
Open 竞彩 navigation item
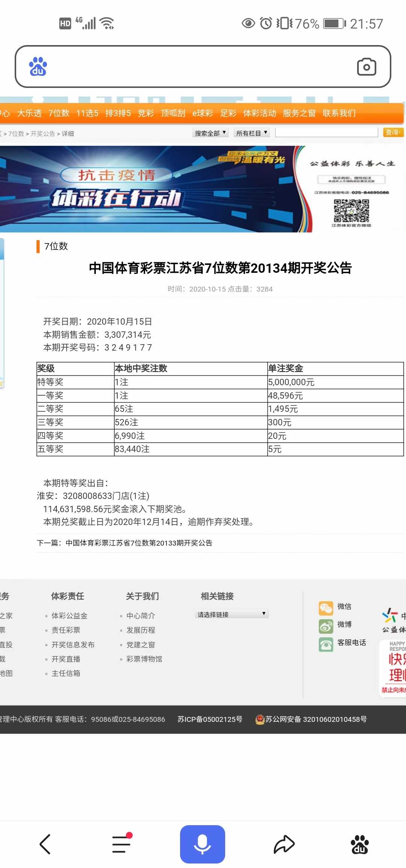(146, 113)
